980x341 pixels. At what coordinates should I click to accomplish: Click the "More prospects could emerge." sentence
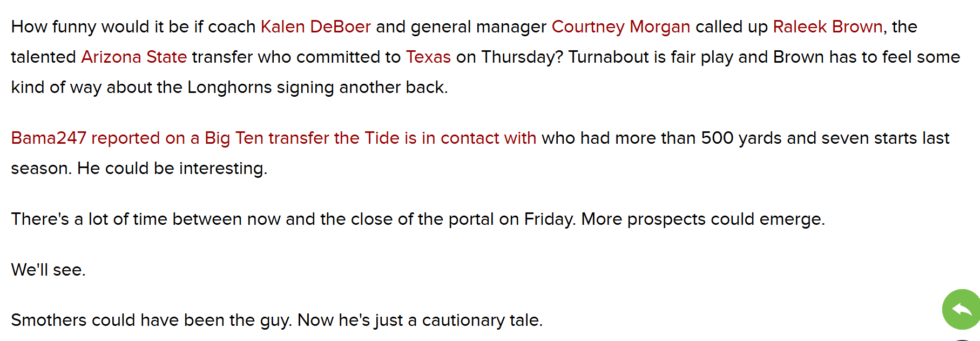point(702,219)
